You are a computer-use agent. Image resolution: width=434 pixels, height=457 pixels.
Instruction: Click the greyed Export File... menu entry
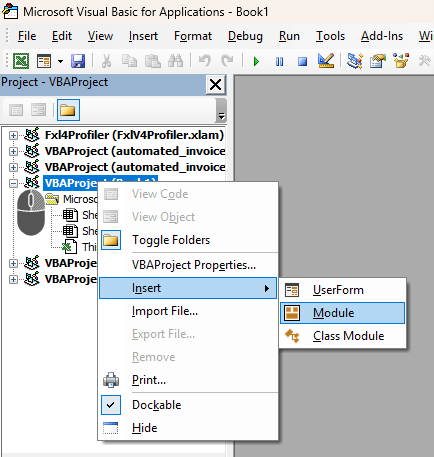pyautogui.click(x=188, y=334)
